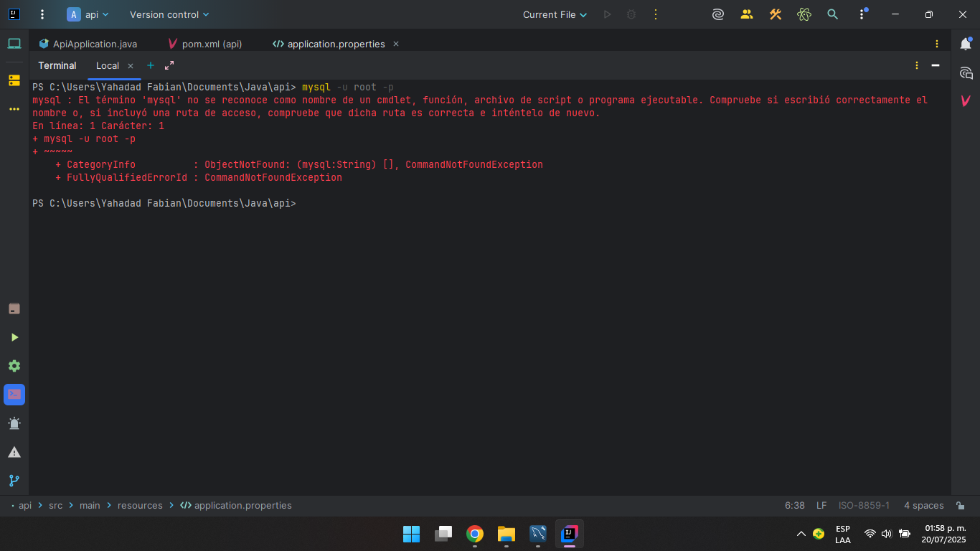The width and height of the screenshot is (980, 551).
Task: Change the LF line separator
Action: point(821,505)
